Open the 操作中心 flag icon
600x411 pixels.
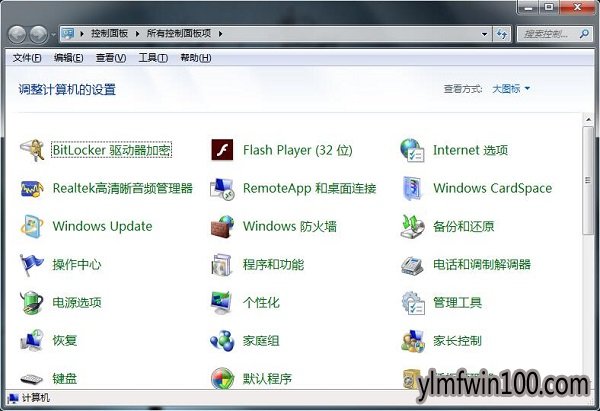pyautogui.click(x=32, y=264)
